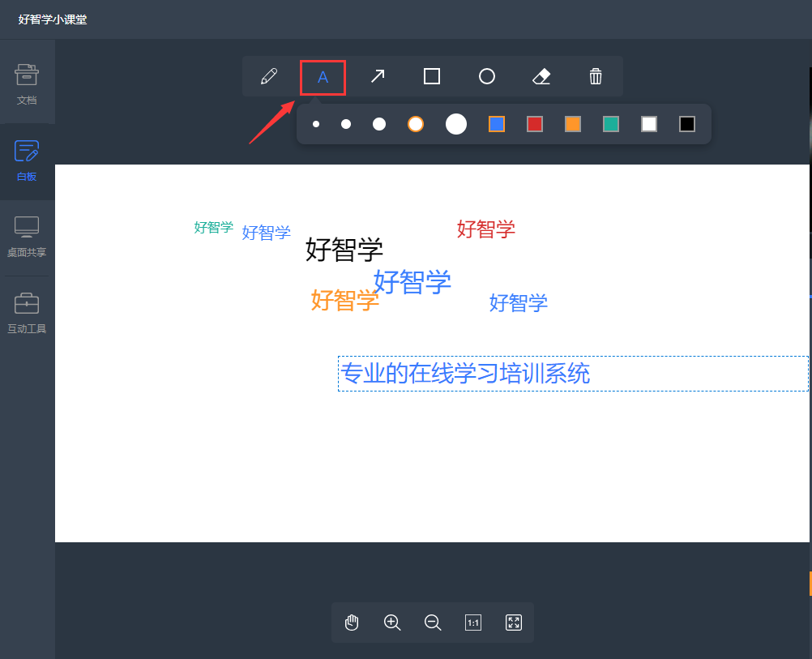This screenshot has height=659, width=812.
Task: Pick the blue color swatch
Action: [497, 124]
